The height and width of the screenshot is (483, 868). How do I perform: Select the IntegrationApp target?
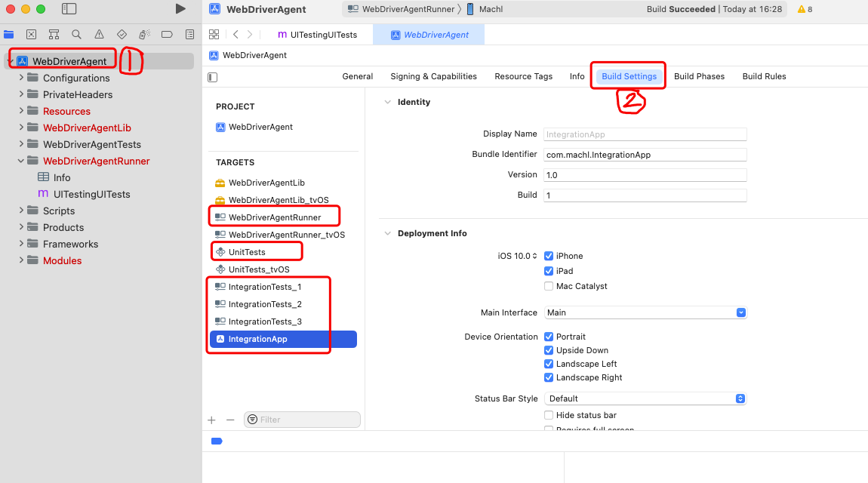[283, 339]
